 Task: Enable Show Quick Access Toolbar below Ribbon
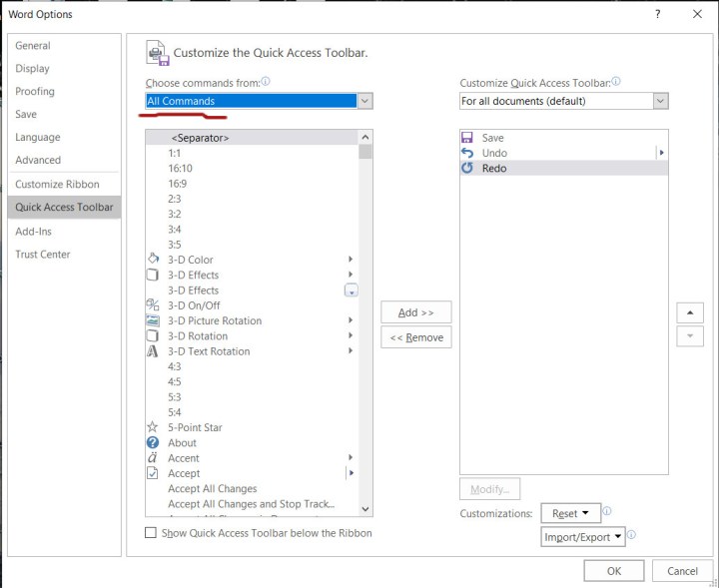152,533
